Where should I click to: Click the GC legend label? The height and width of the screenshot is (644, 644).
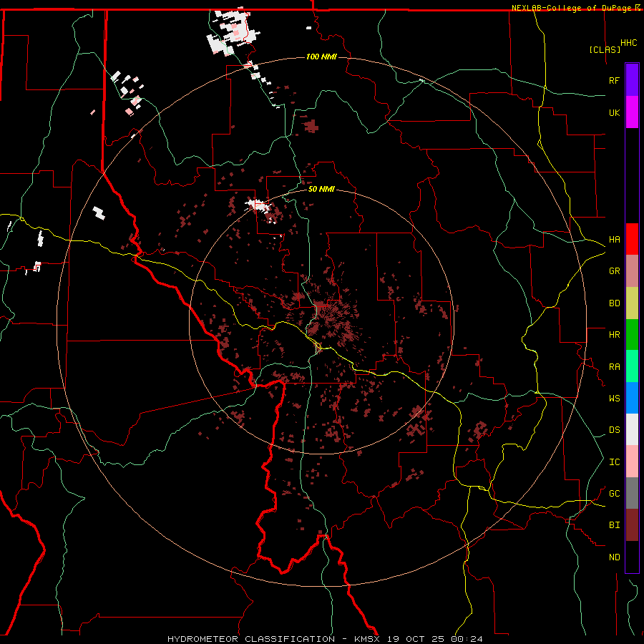614,494
